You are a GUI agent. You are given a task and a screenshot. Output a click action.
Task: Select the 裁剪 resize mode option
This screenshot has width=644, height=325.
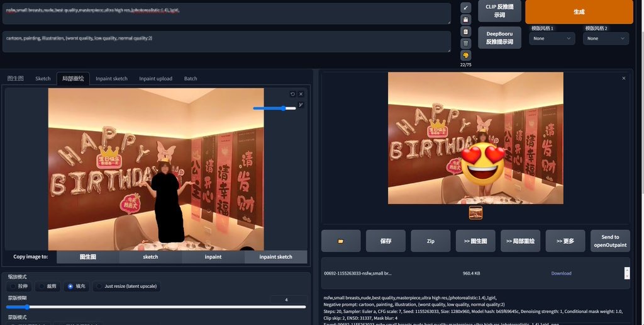pyautogui.click(x=42, y=286)
